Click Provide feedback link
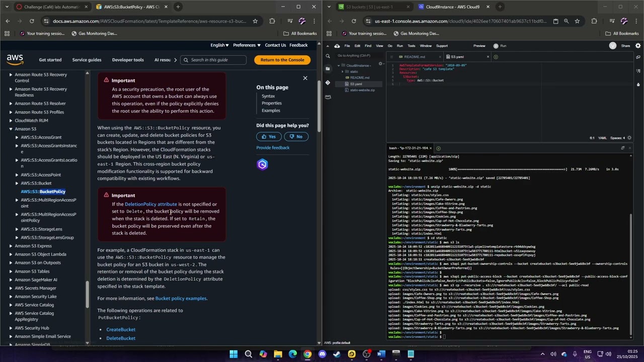This screenshot has width=644, height=362. pos(273,148)
